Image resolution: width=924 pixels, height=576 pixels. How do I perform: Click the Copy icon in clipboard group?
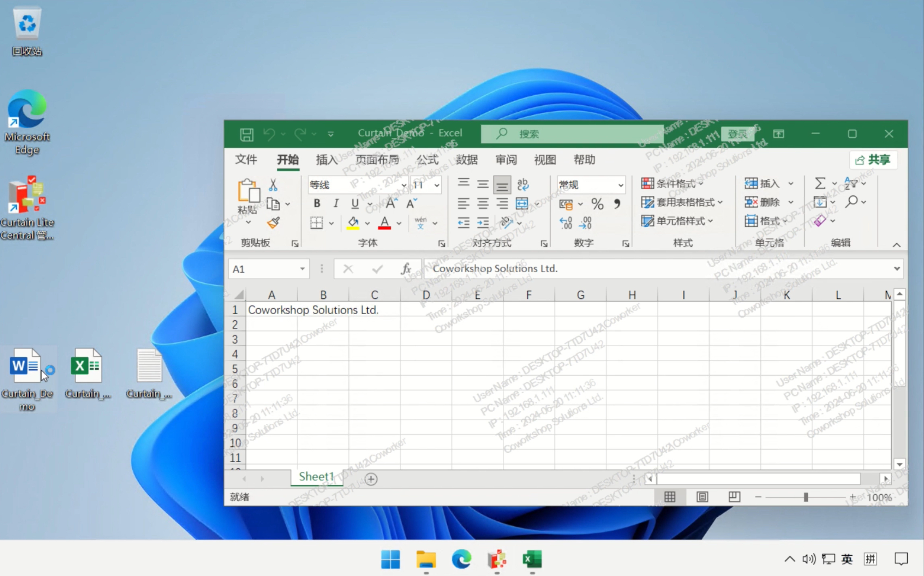tap(273, 204)
